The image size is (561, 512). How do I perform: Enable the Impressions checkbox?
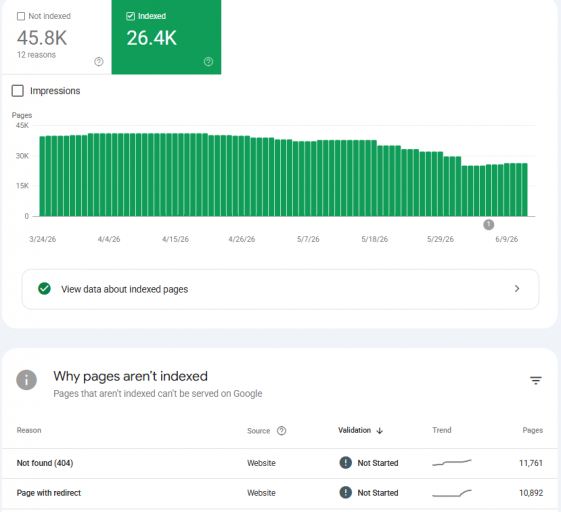tap(18, 91)
